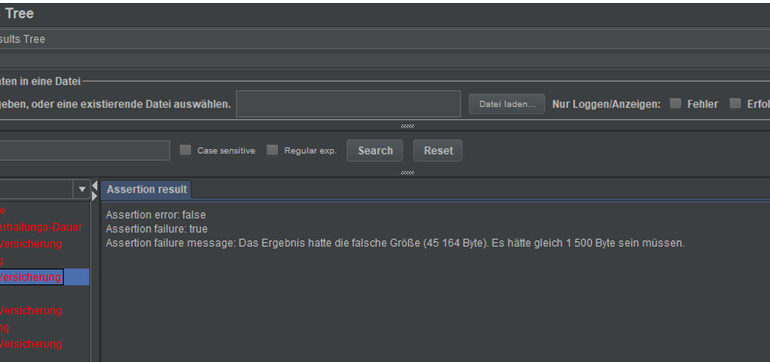Viewport: 770px width, 363px height.
Task: Select the highlighted Versicherung result entry
Action: point(31,277)
